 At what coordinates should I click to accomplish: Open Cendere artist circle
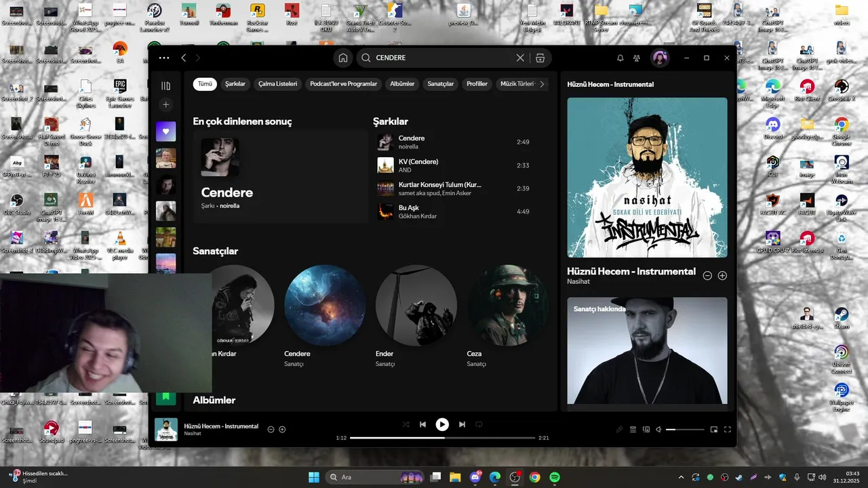[x=325, y=305]
